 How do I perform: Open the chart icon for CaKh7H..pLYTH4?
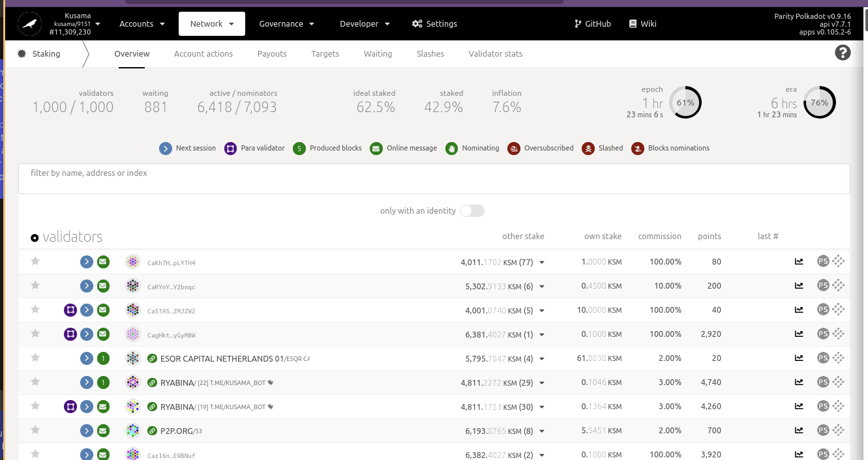[799, 262]
